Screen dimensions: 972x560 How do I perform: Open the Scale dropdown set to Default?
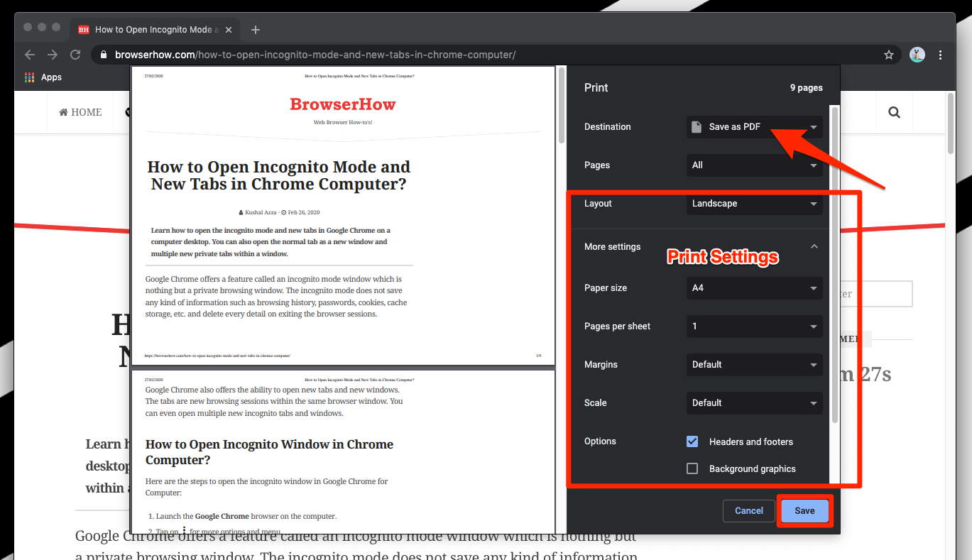tap(755, 403)
